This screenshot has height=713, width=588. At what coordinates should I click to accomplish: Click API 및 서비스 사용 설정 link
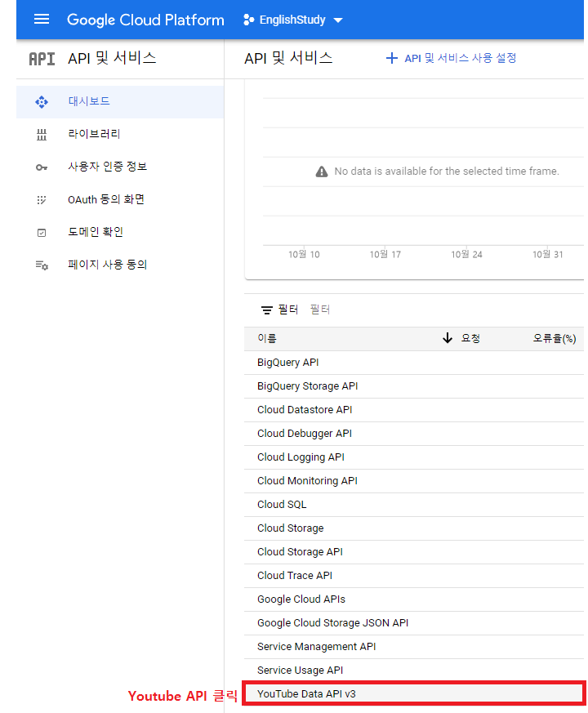tap(451, 58)
